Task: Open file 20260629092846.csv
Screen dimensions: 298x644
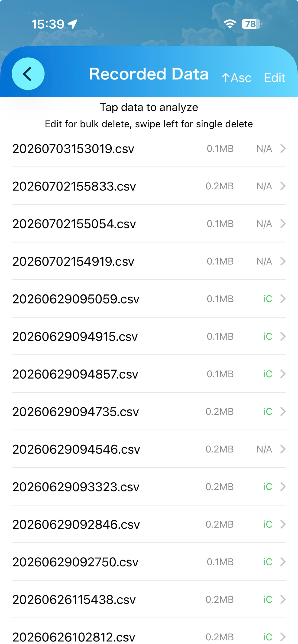Action: 149,524
